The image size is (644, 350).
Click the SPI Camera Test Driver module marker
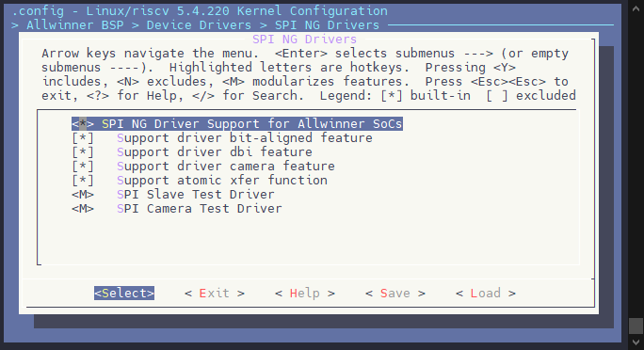[x=83, y=209]
